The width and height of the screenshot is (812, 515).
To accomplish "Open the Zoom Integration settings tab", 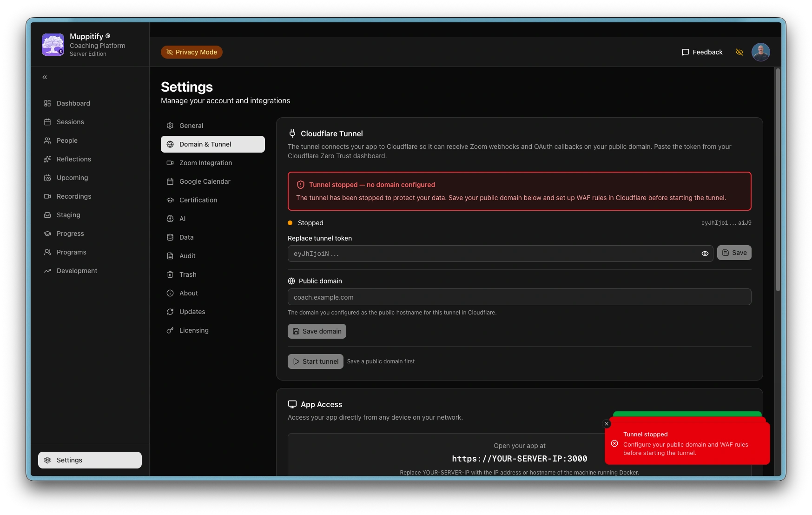I will (205, 163).
